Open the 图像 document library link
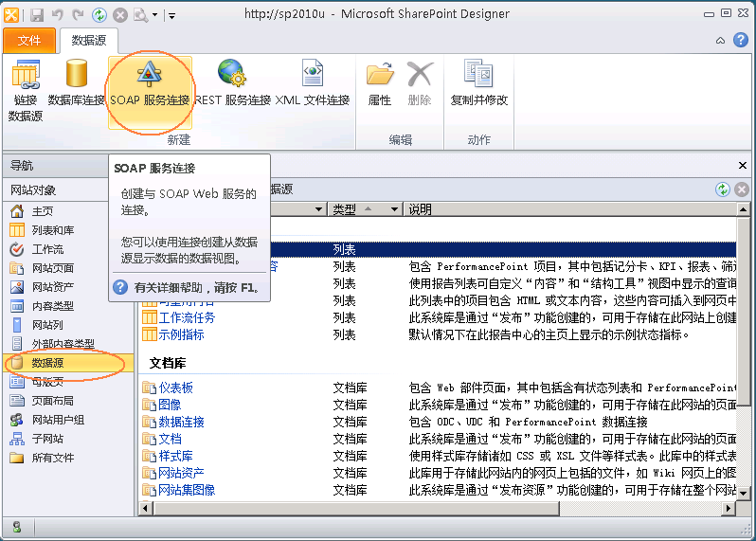Screen dimensions: 756x541 [170, 405]
